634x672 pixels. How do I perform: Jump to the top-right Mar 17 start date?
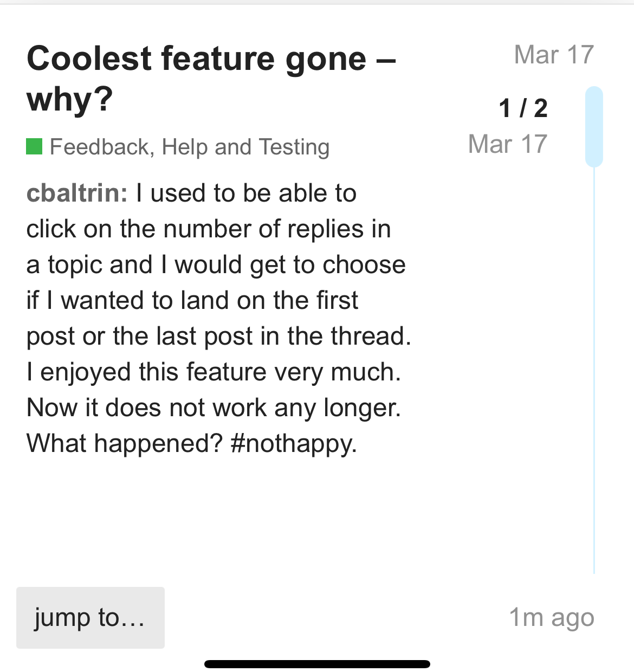pos(553,55)
